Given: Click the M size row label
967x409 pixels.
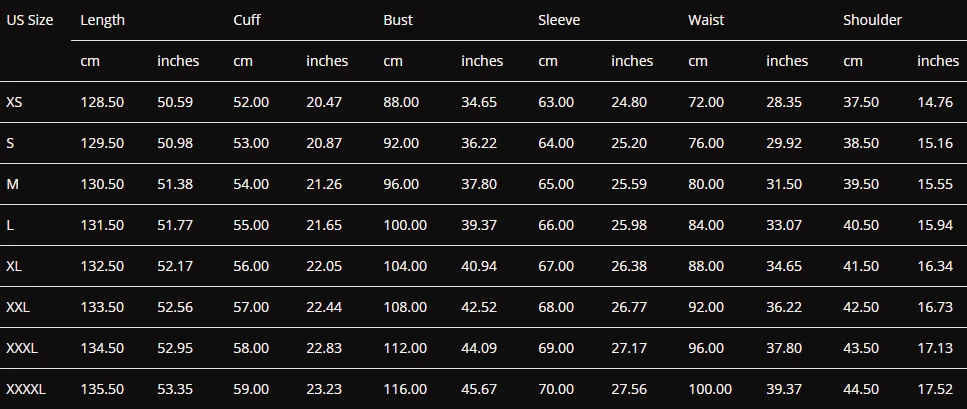Looking at the screenshot, I should coord(12,184).
